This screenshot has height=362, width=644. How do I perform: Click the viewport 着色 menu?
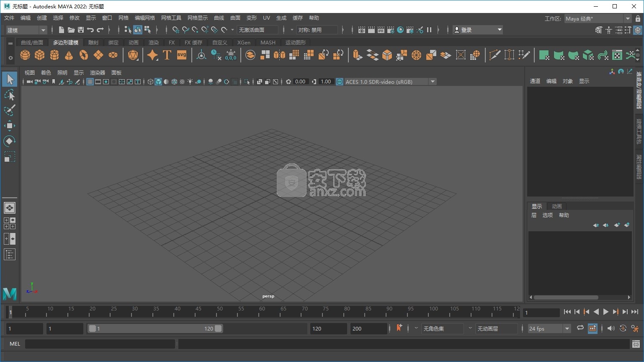click(46, 72)
